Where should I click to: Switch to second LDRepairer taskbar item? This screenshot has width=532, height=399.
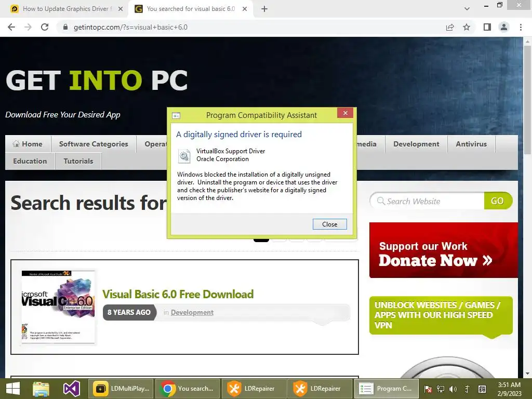click(x=320, y=389)
